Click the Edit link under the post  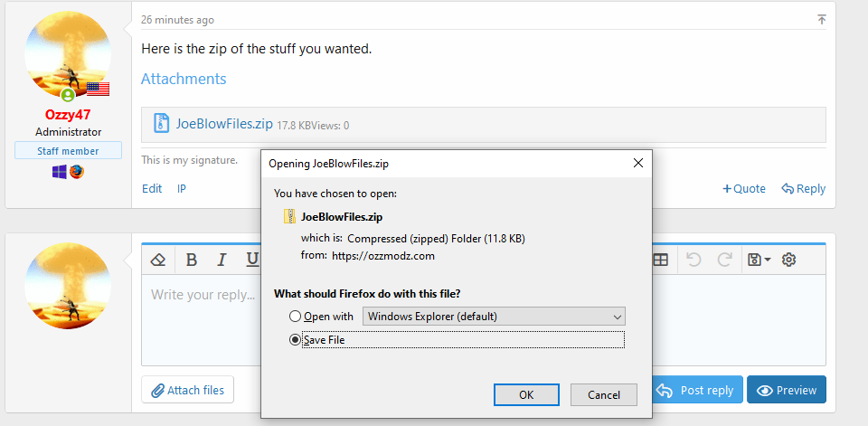tap(152, 189)
